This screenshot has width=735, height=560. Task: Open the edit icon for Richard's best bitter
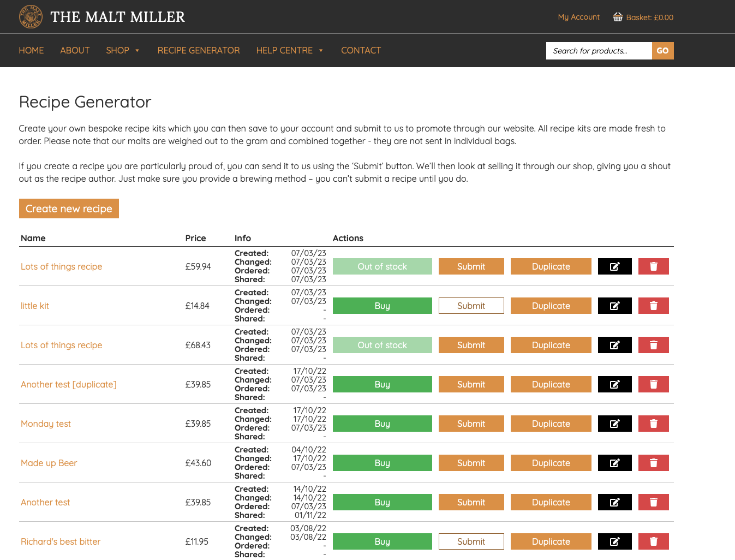(614, 541)
